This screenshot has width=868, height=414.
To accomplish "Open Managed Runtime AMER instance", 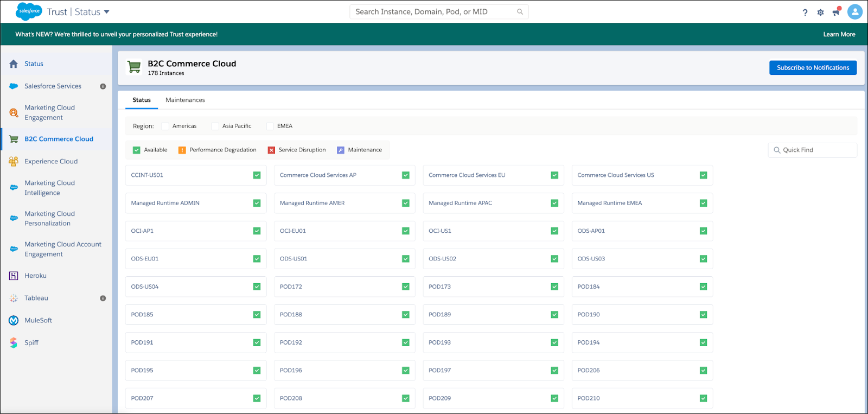I will click(344, 203).
